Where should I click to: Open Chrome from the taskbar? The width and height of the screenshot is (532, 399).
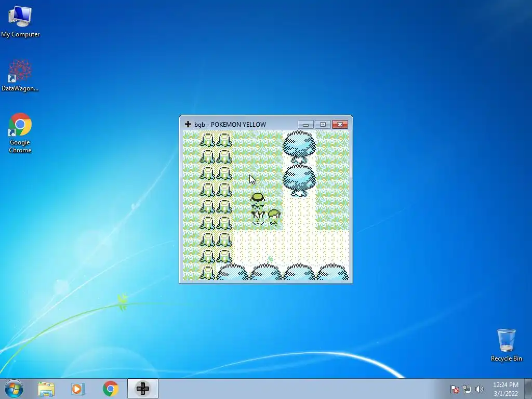coord(110,389)
